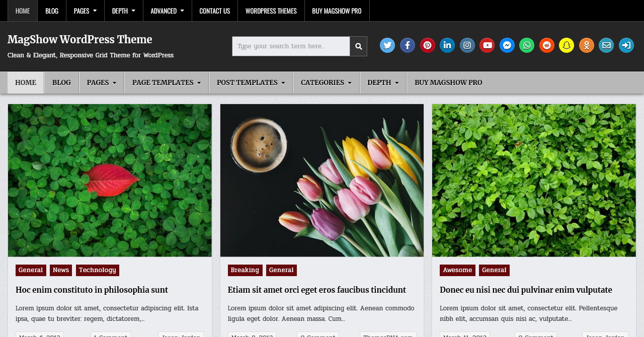Open the Instagram social icon

point(467,45)
